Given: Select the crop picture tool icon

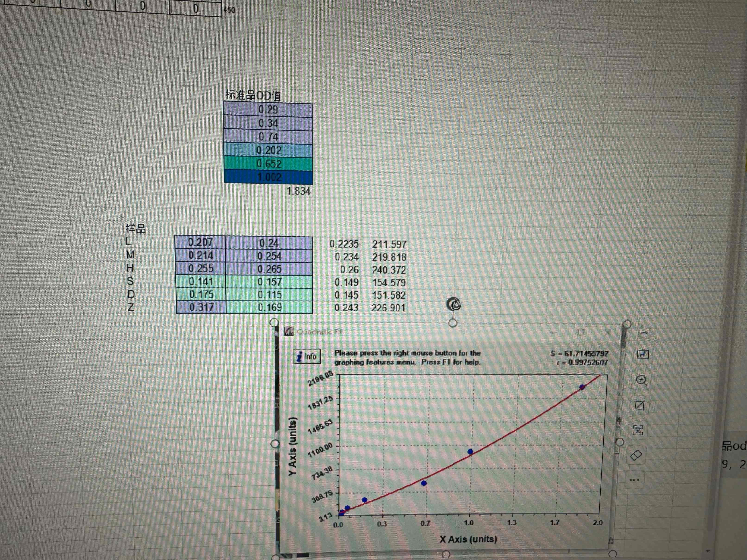Looking at the screenshot, I should point(640,405).
